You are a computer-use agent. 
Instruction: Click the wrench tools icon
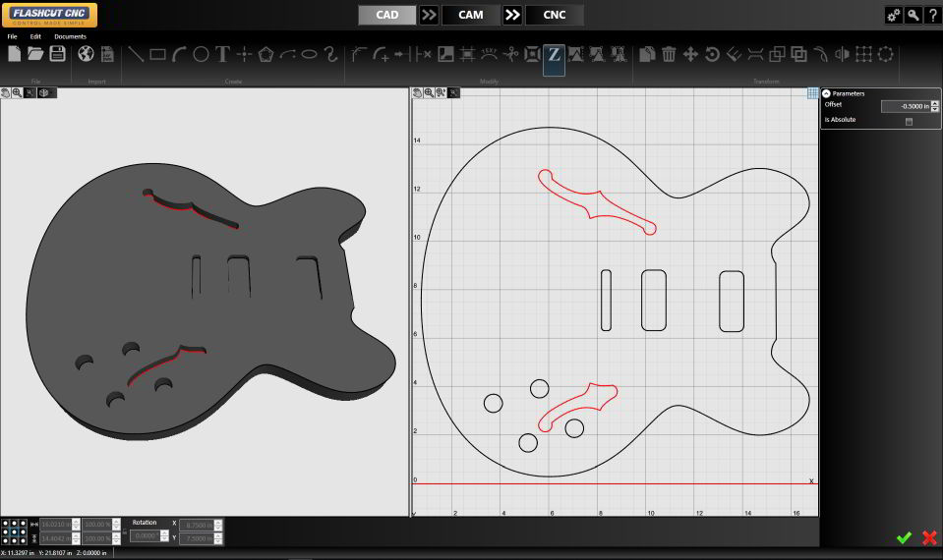coord(913,15)
